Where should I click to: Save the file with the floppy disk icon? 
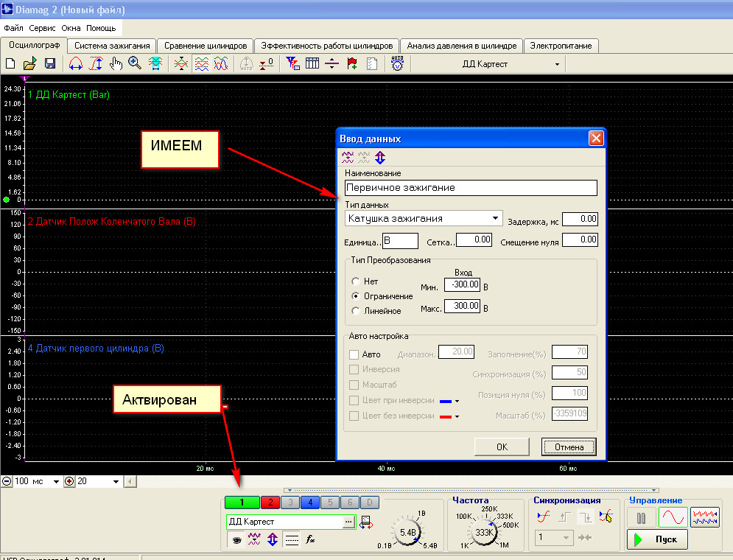tap(50, 63)
